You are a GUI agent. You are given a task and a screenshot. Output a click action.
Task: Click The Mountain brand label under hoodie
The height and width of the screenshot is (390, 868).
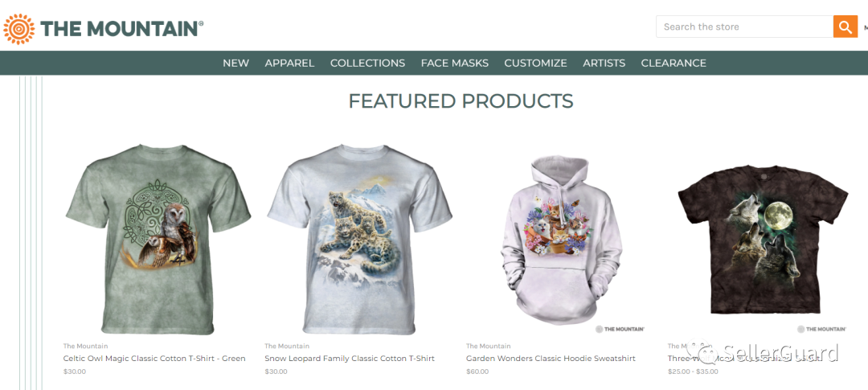click(x=489, y=347)
